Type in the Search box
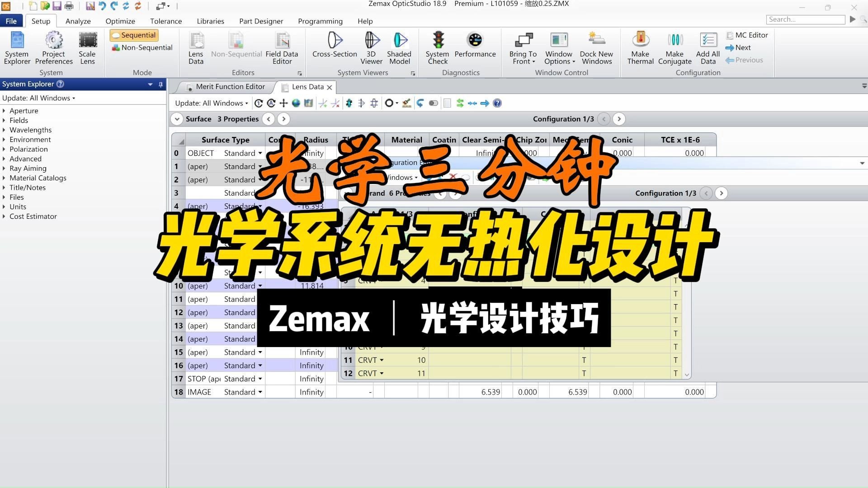The image size is (868, 488). pyautogui.click(x=806, y=19)
